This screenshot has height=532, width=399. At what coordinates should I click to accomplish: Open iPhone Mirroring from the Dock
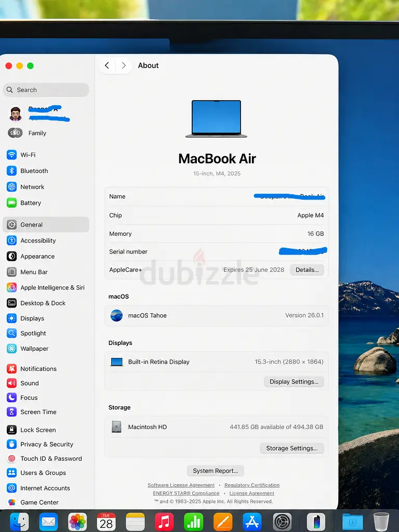[x=316, y=522]
